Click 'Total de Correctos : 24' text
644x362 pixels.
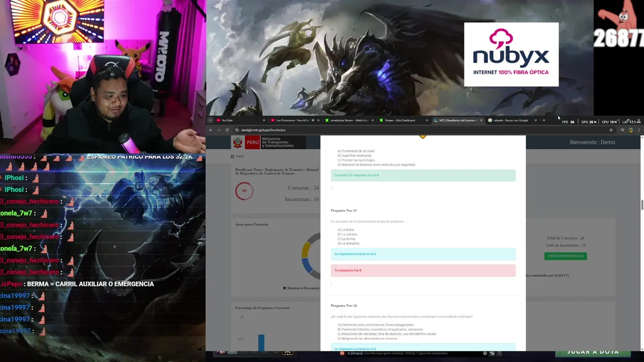pos(566,238)
